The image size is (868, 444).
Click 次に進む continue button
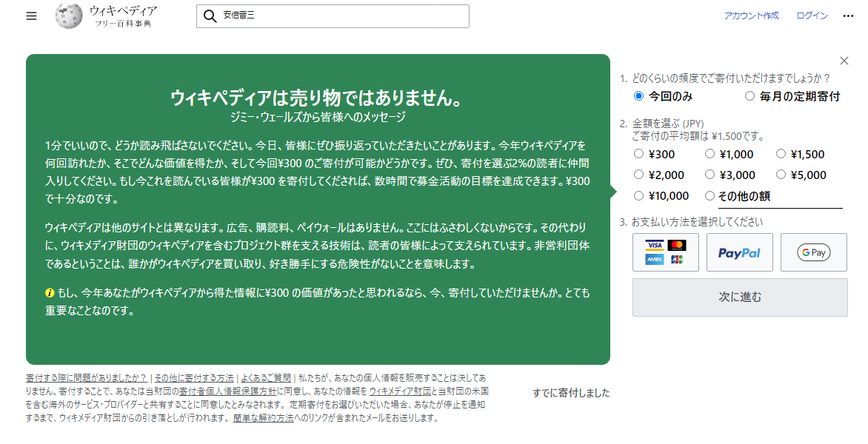coord(740,297)
